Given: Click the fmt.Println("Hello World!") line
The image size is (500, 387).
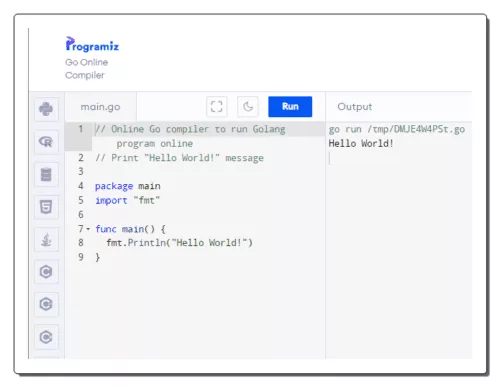Looking at the screenshot, I should 179,243.
